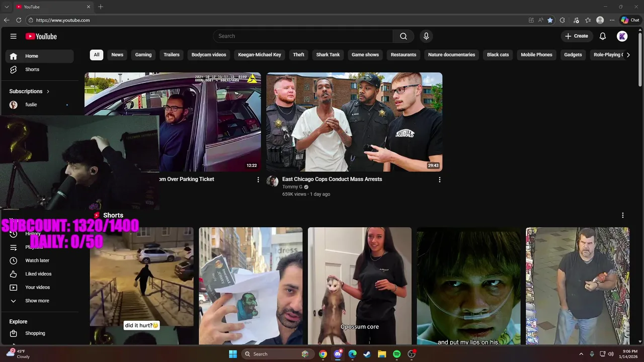
Task: Open the Copilot Chat button
Action: [630, 20]
